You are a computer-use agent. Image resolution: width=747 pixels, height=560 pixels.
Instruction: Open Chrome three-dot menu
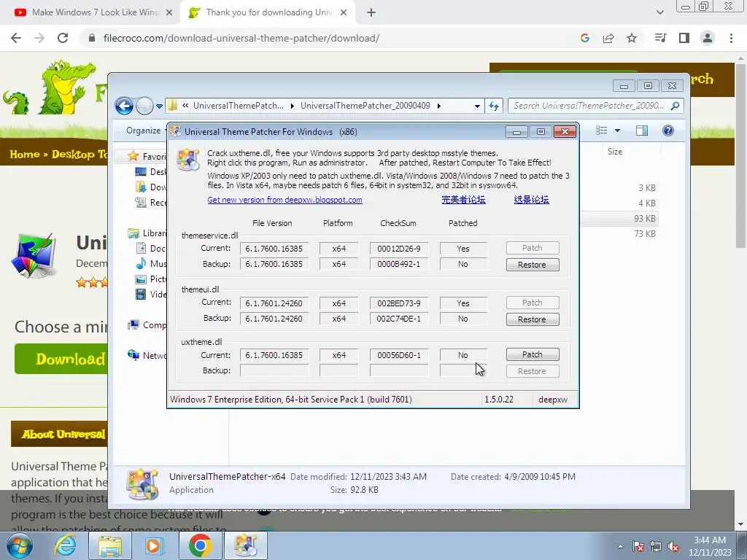(x=731, y=38)
